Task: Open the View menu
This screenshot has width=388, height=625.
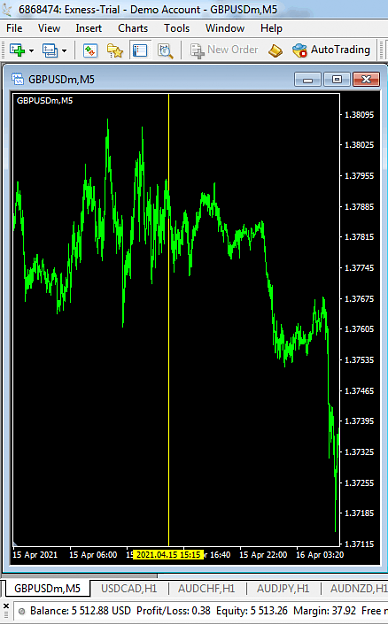Action: coord(49,28)
